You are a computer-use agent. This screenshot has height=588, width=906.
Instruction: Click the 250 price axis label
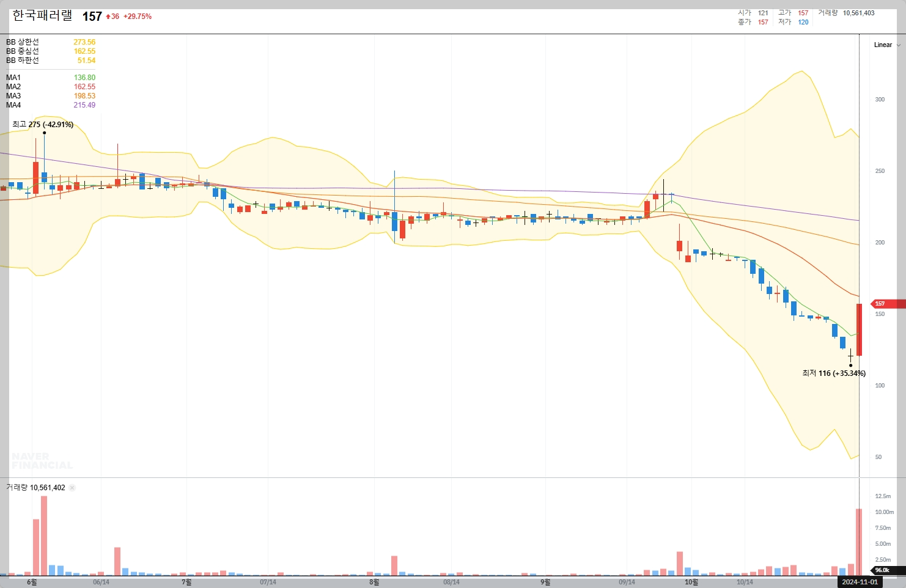tap(880, 171)
